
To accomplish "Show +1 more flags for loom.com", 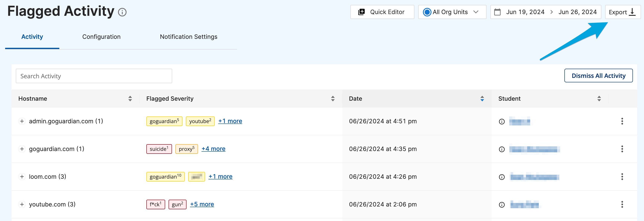I will (220, 176).
